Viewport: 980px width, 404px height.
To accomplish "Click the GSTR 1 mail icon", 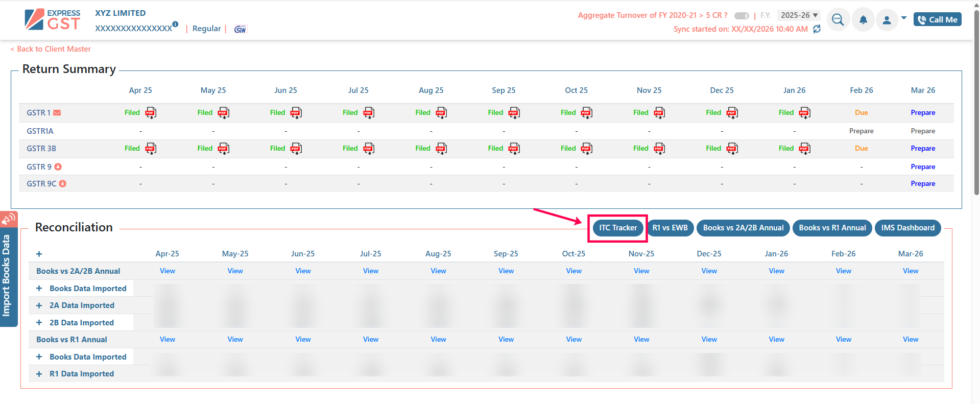I will [57, 113].
